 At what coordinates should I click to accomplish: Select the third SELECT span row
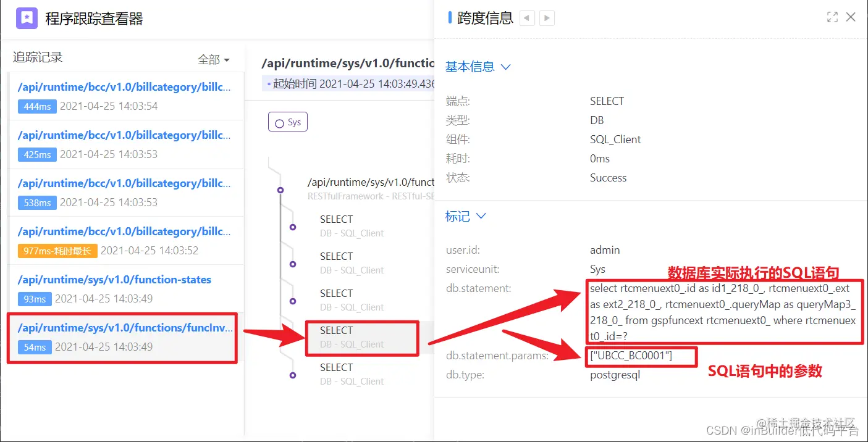352,300
